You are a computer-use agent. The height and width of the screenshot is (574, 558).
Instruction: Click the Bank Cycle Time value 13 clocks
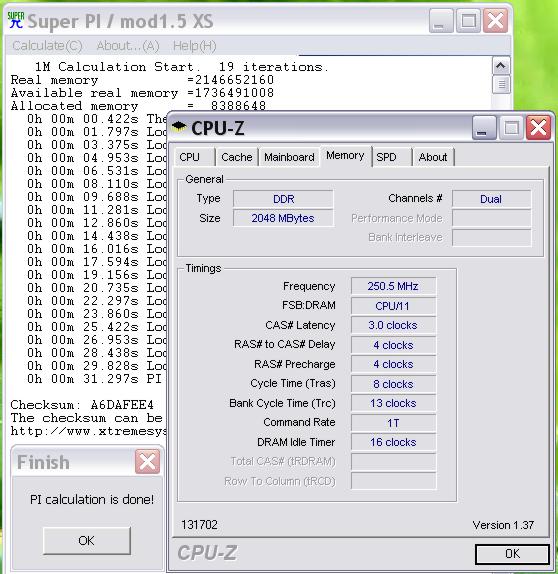[x=393, y=403]
